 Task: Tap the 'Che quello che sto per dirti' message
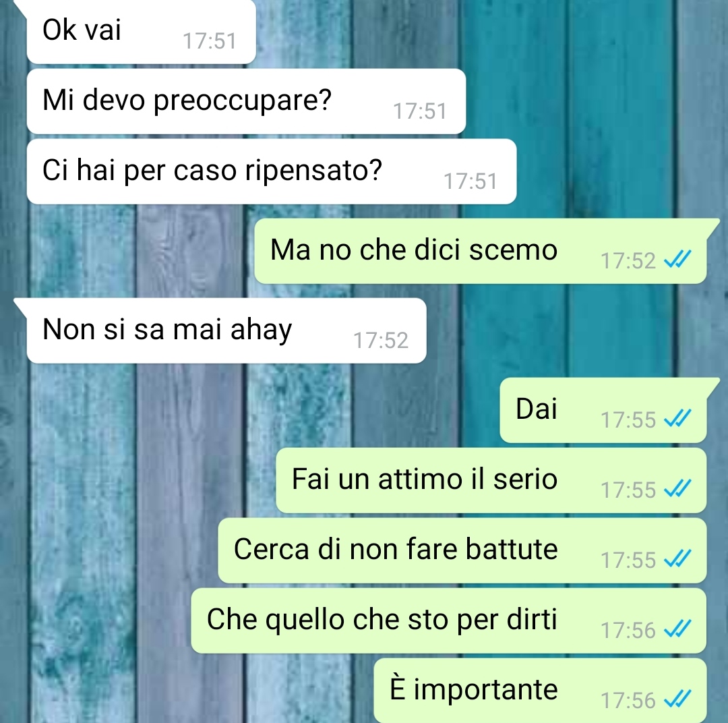point(449,620)
